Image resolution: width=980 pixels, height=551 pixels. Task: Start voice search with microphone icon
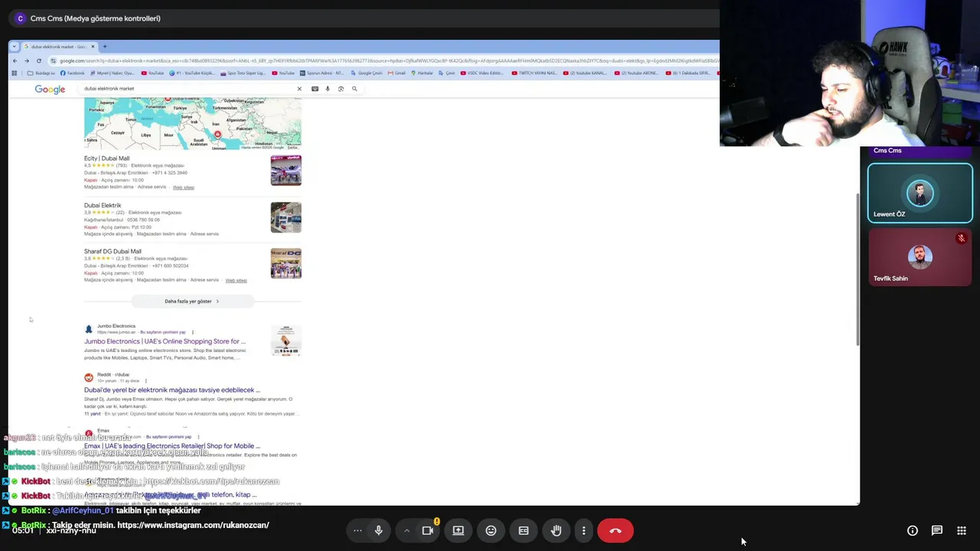coord(328,89)
